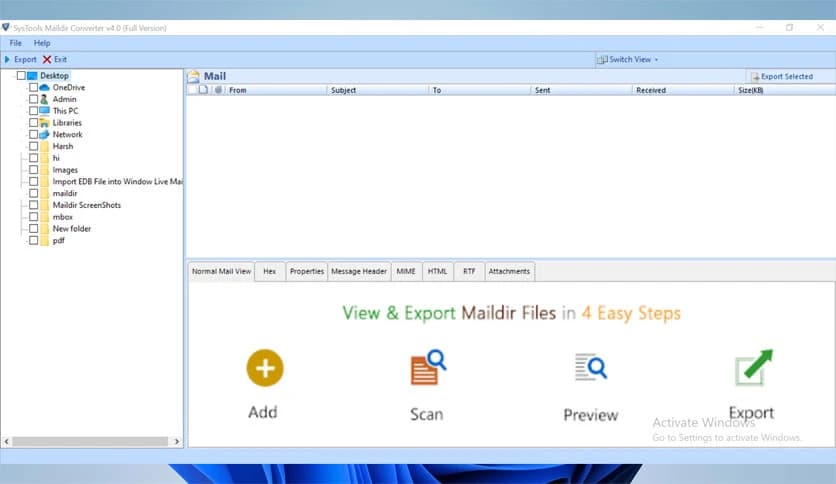
Task: Tick the Desktop checkbox
Action: [21, 76]
